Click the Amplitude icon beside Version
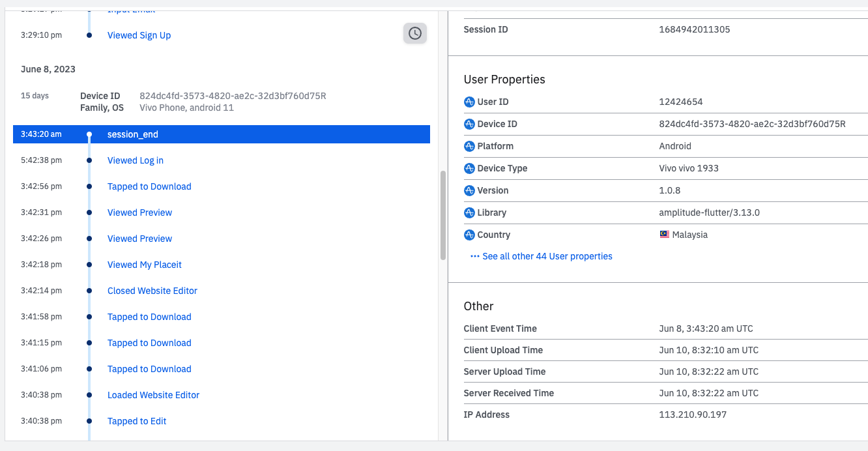Screen dimensions: 868x451 tap(469, 190)
